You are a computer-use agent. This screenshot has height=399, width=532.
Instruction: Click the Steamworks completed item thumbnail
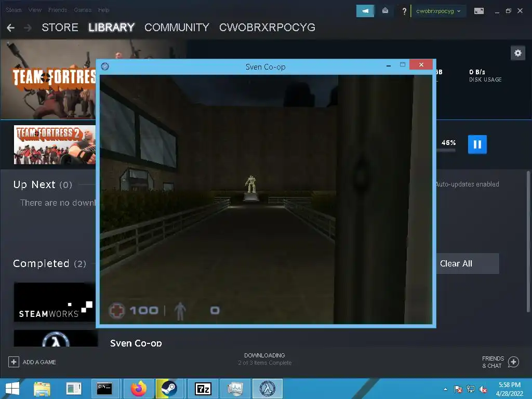coord(55,302)
